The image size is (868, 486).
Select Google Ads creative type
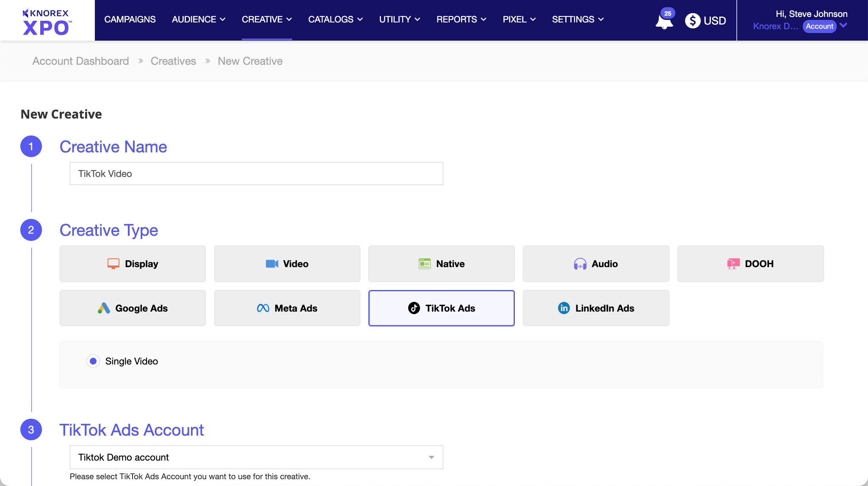133,308
